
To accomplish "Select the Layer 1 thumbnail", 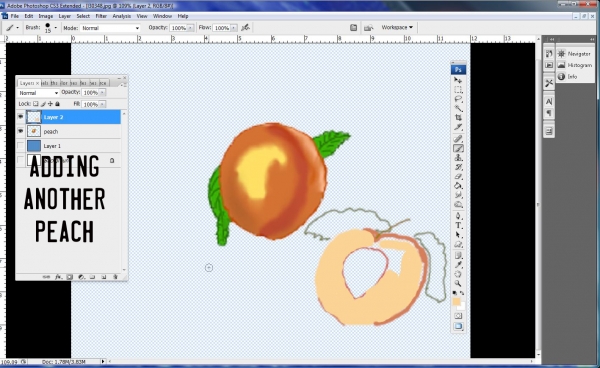I will pyautogui.click(x=34, y=146).
